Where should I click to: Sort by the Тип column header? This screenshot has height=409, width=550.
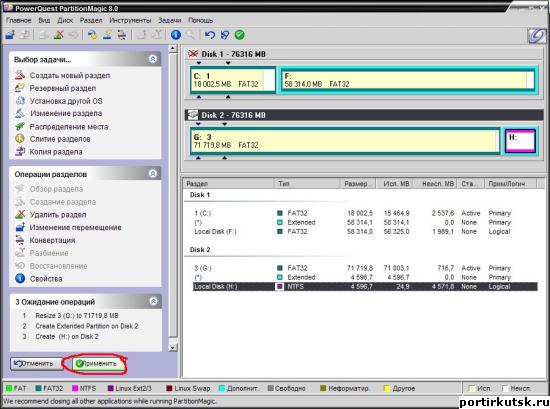pyautogui.click(x=307, y=183)
